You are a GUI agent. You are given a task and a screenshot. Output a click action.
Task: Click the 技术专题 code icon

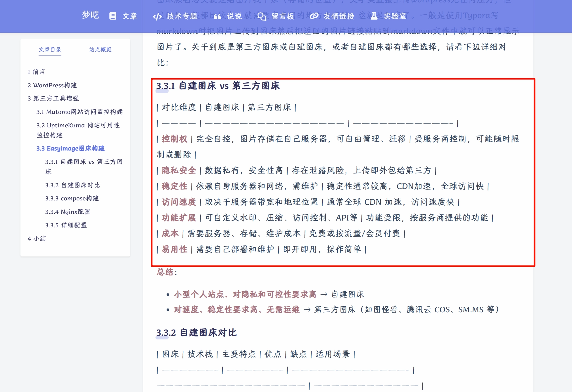pyautogui.click(x=157, y=16)
